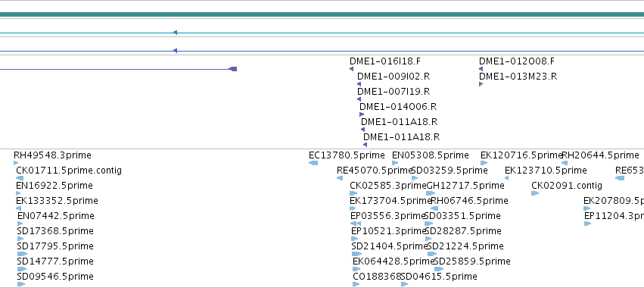This screenshot has width=644, height=288.
Task: Select the thick teal bar at top
Action: pos(322,15)
